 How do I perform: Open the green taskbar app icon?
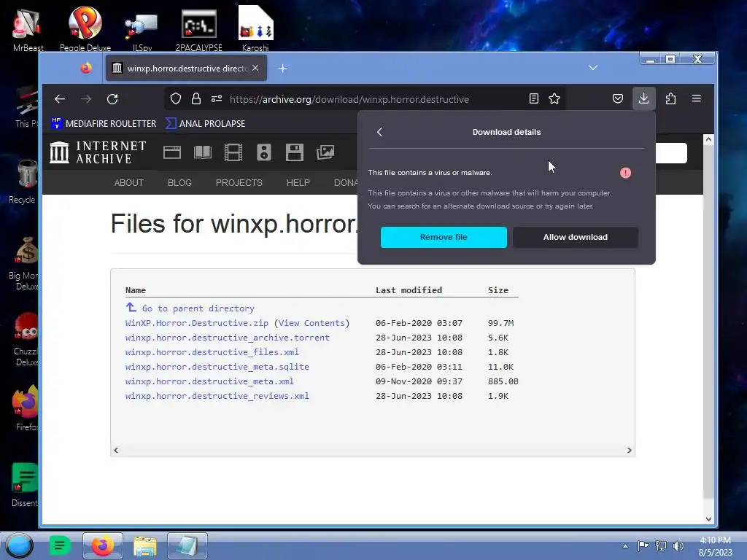tap(60, 545)
